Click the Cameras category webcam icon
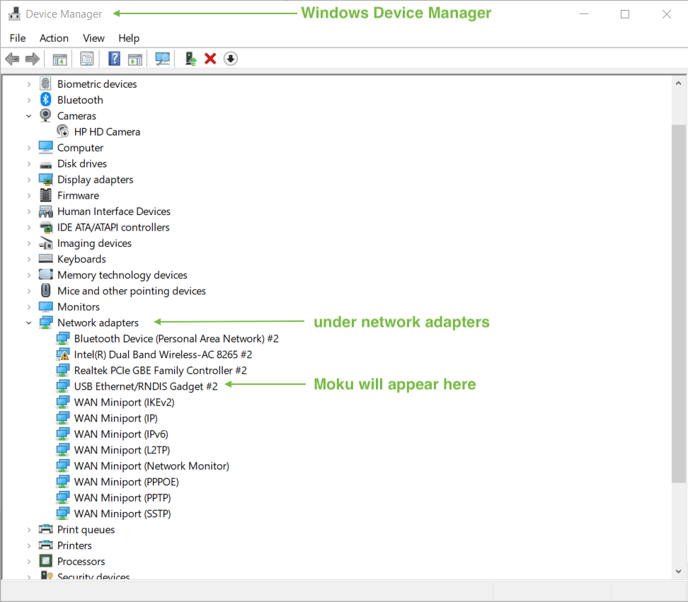The width and height of the screenshot is (688, 602). tap(46, 115)
